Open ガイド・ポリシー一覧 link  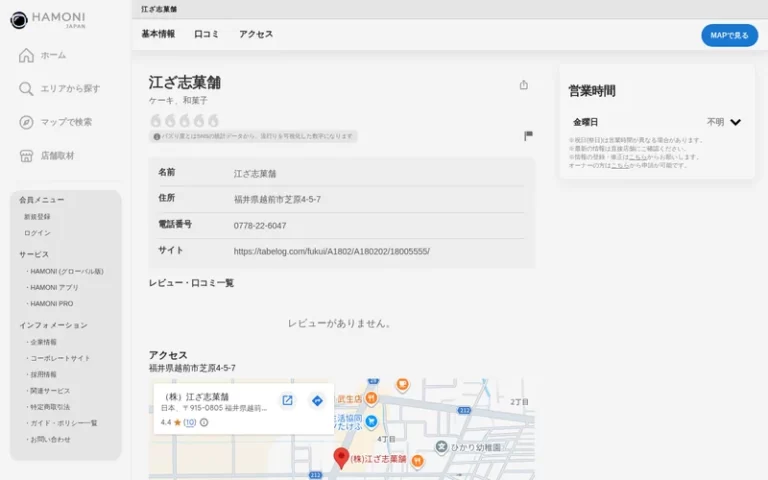(64, 423)
